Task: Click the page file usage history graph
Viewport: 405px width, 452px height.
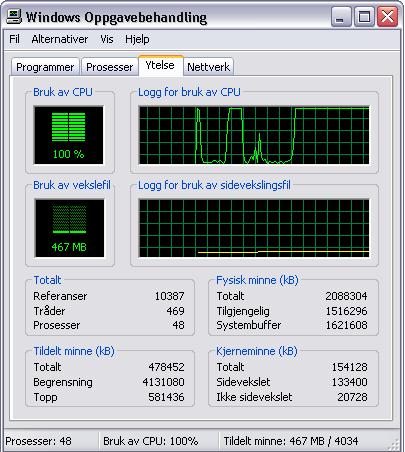Action: click(x=254, y=228)
